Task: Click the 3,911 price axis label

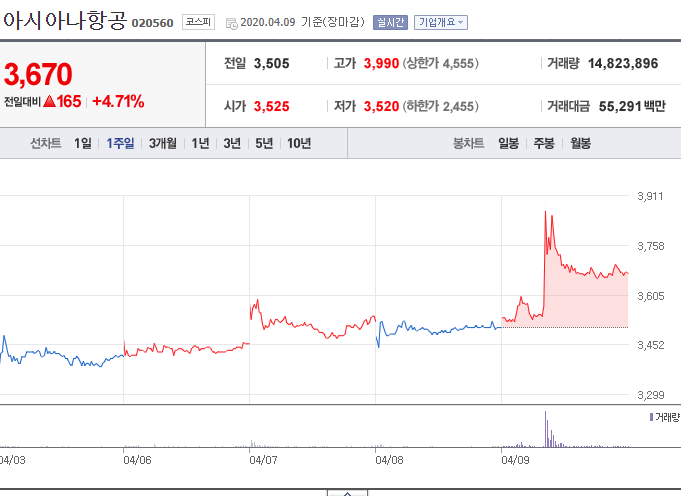Action: (650, 196)
